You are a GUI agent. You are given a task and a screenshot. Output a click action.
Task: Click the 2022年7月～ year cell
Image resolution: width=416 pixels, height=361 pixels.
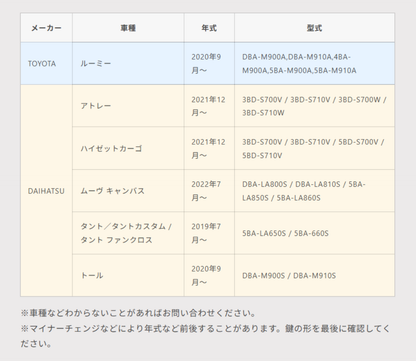tap(209, 191)
